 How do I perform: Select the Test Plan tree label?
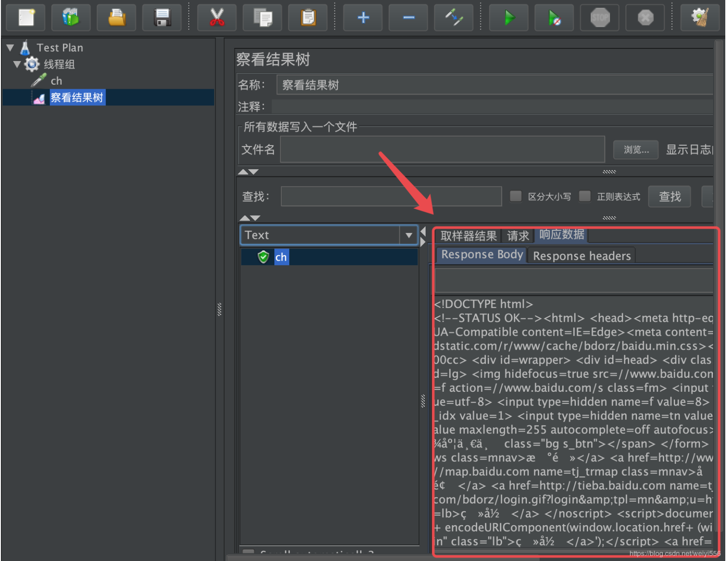(60, 48)
